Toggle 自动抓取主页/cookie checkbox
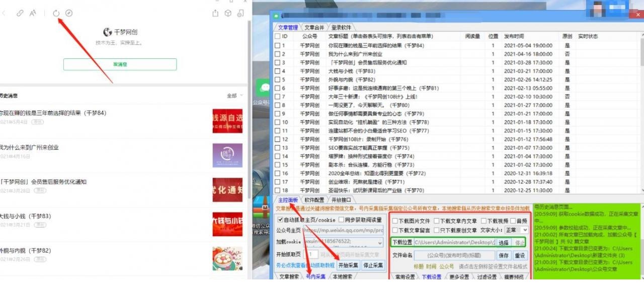 281,220
